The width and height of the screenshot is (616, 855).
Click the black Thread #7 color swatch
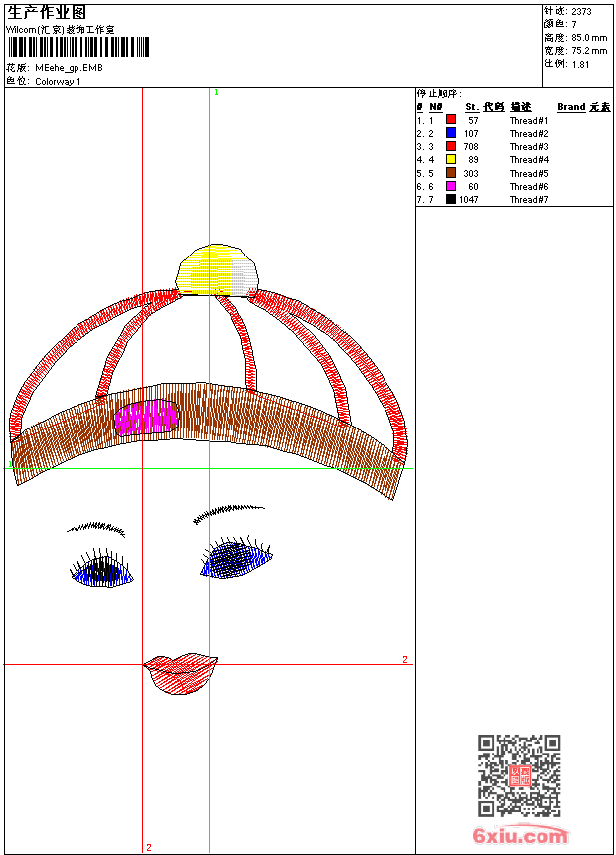tap(451, 200)
